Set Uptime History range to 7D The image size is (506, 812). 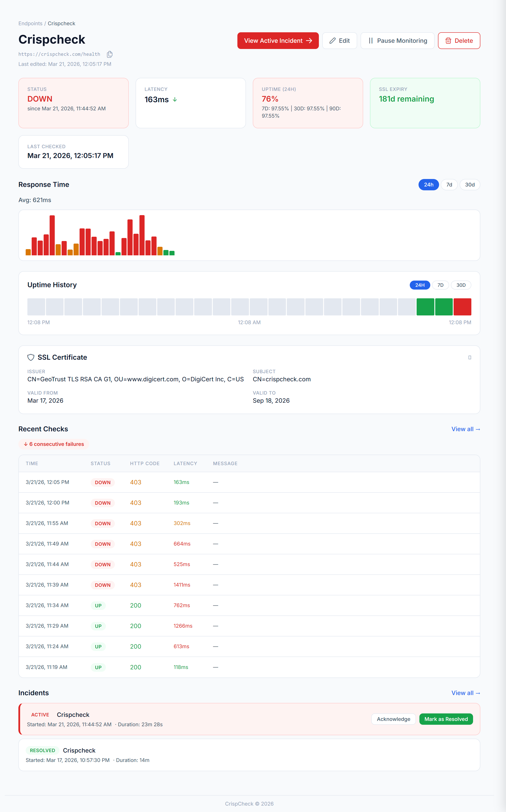click(440, 285)
